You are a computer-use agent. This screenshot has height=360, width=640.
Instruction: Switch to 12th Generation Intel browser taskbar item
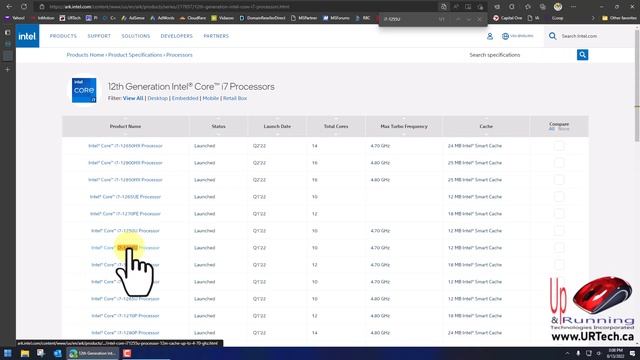click(93, 353)
